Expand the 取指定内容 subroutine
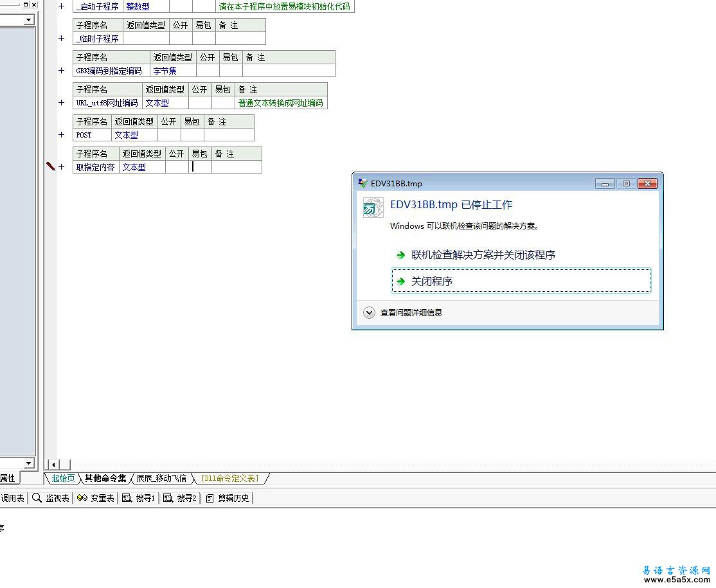 (x=61, y=166)
